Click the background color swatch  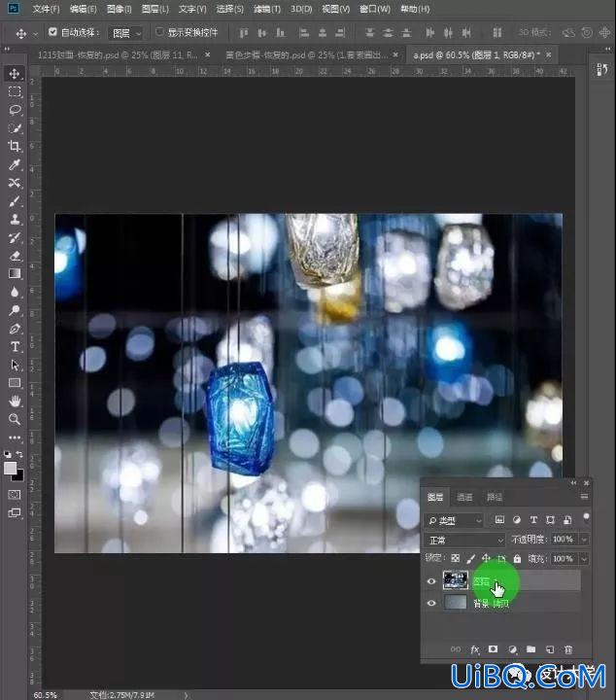[x=19, y=476]
